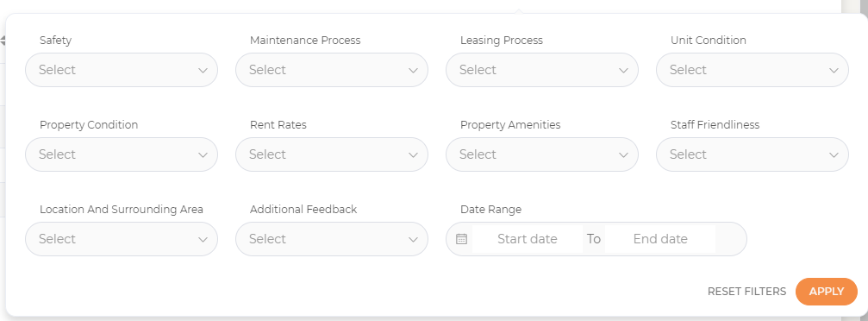The width and height of the screenshot is (868, 321).
Task: Click the orange APPLY button
Action: [x=827, y=292]
